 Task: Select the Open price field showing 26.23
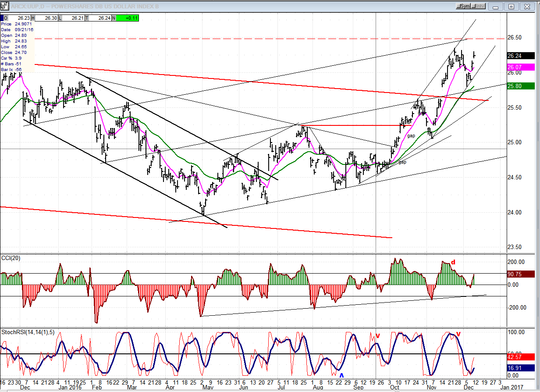point(18,18)
